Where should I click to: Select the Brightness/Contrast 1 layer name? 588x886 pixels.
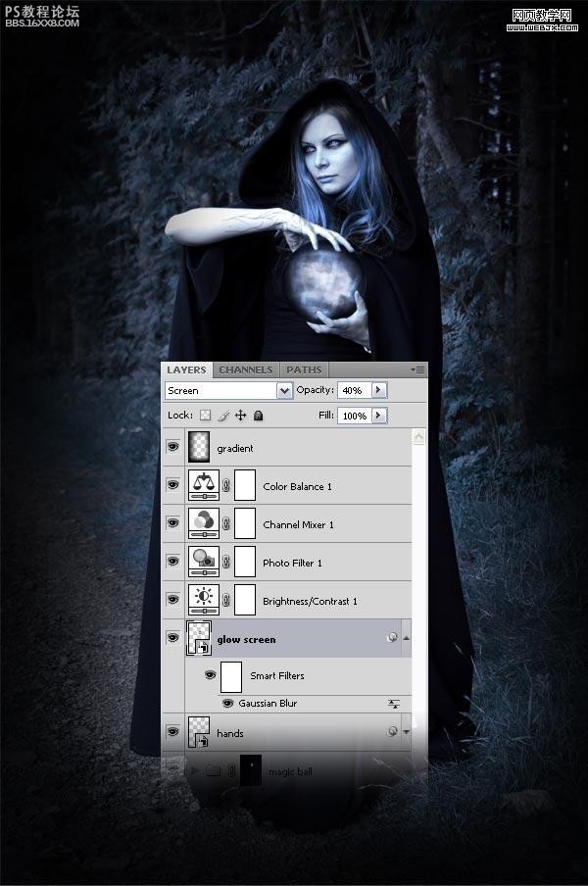(x=310, y=601)
